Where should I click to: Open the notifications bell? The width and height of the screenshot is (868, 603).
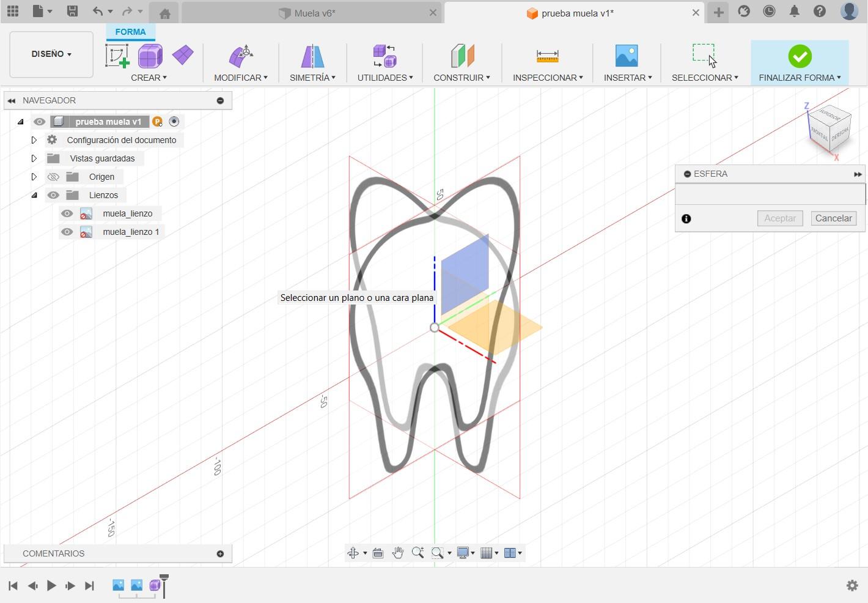point(794,11)
